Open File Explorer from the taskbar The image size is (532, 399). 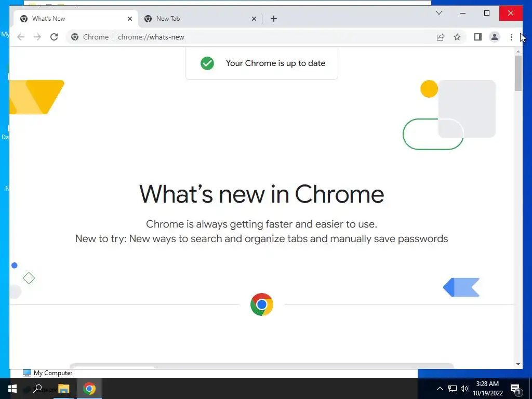[64, 389]
